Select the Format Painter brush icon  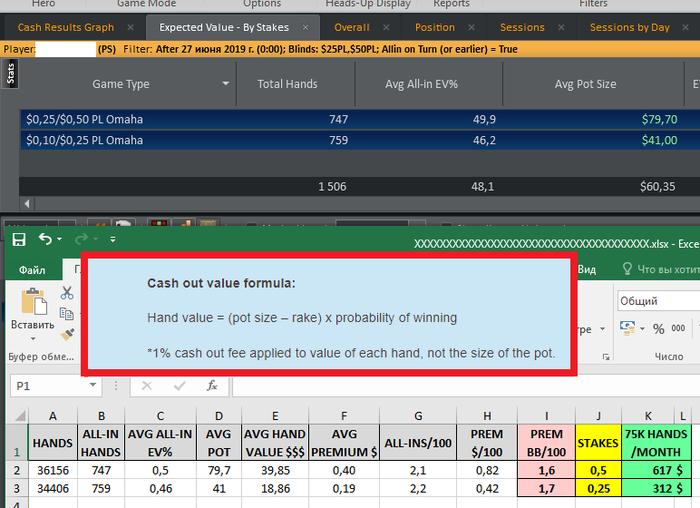[67, 334]
